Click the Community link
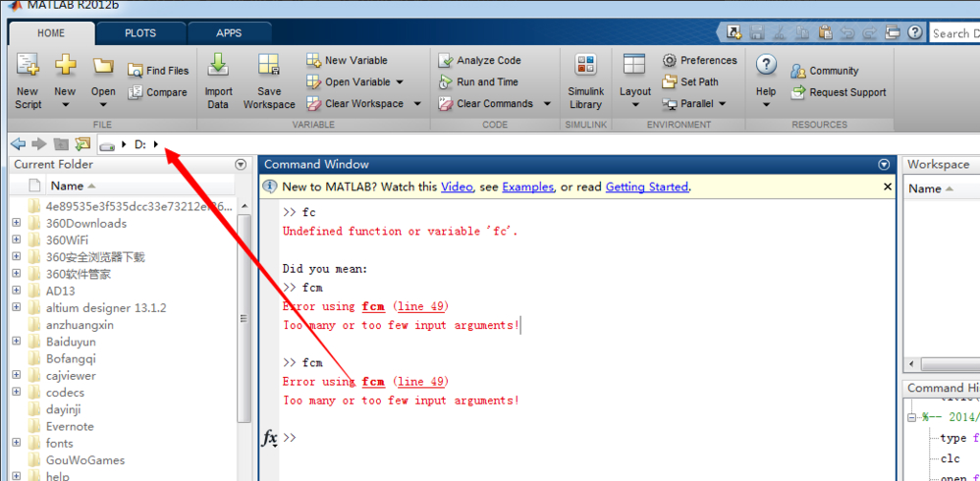The width and height of the screenshot is (980, 481). [x=825, y=71]
